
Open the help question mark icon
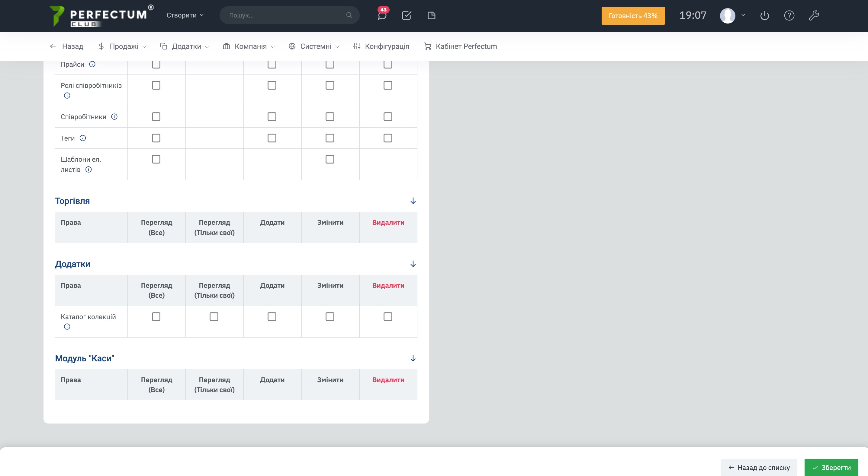(789, 15)
